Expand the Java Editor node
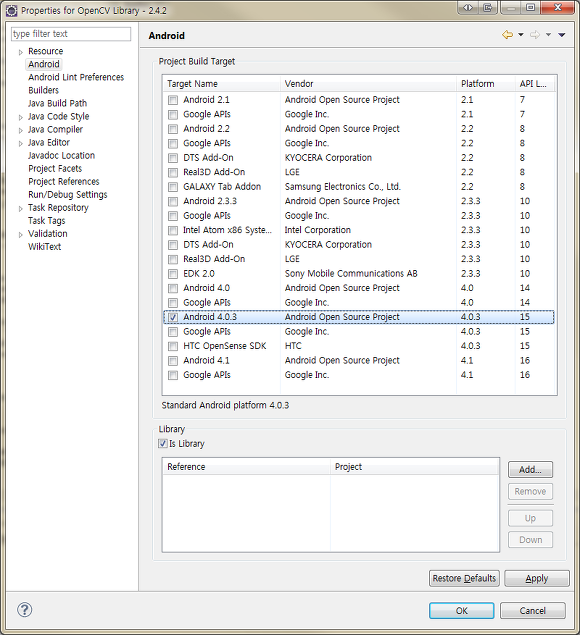Screen dimensions: 580x635 click(21, 143)
